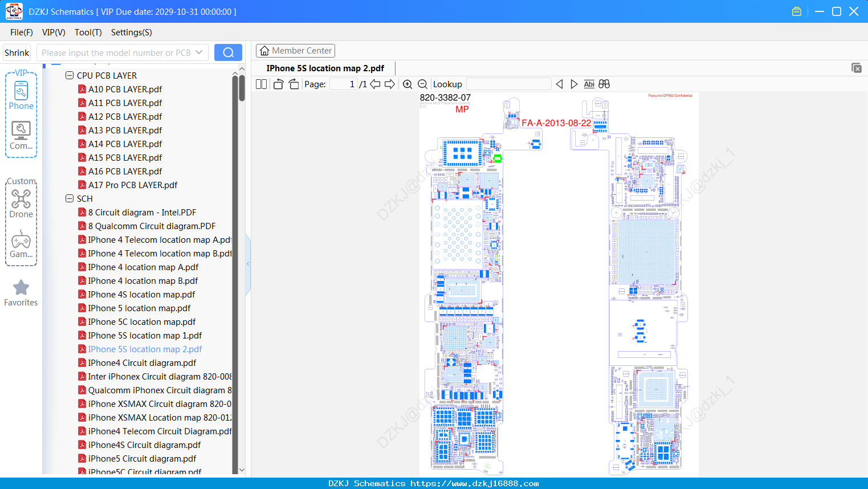Rotate page clockwise
The height and width of the screenshot is (489, 868).
[294, 84]
